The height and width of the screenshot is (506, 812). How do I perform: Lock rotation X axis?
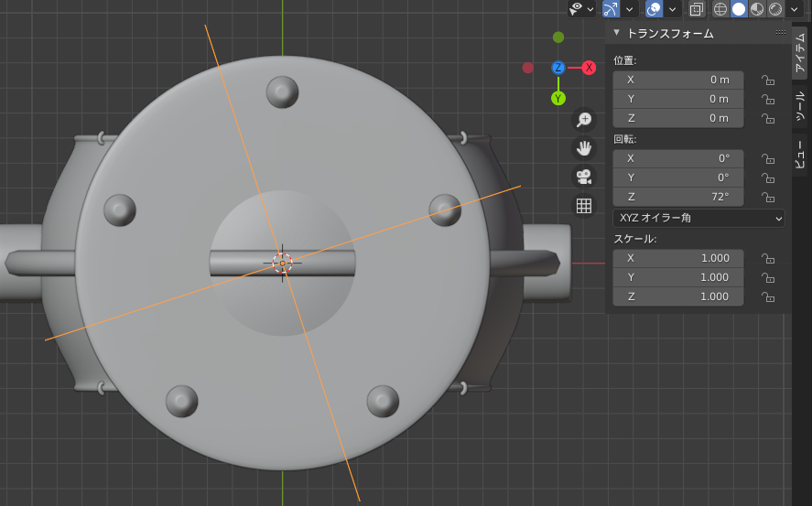[768, 159]
